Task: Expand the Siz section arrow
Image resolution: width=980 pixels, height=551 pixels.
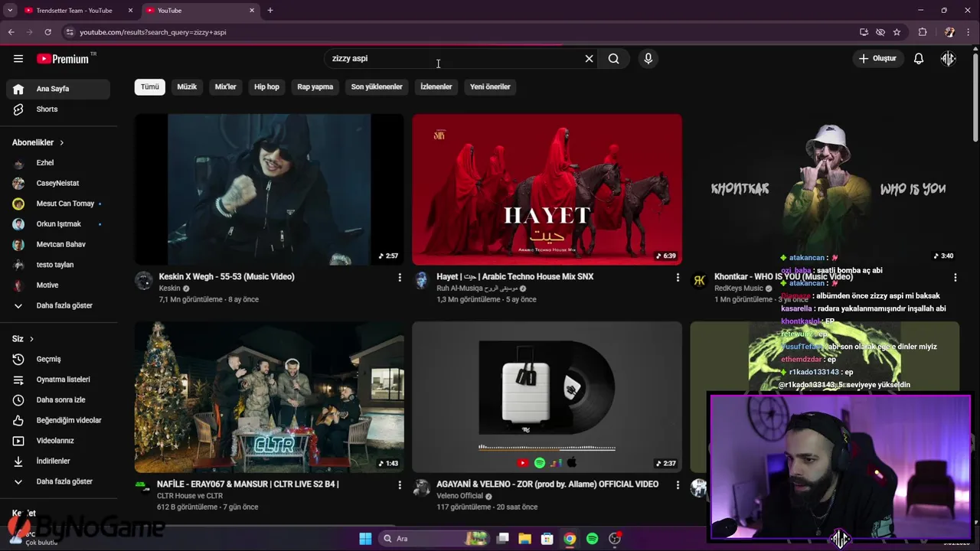Action: 31,339
